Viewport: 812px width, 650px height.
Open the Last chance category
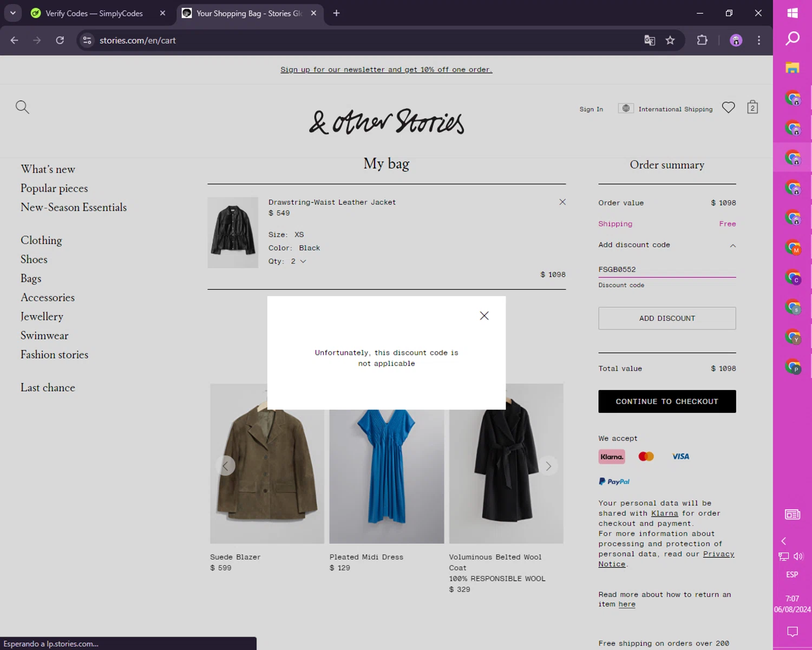click(x=48, y=387)
